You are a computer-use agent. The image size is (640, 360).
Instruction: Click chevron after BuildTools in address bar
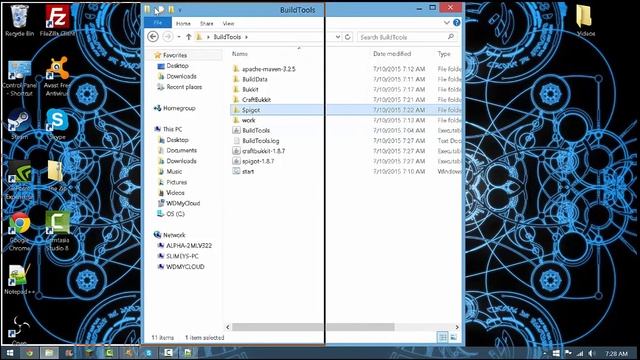coord(246,37)
